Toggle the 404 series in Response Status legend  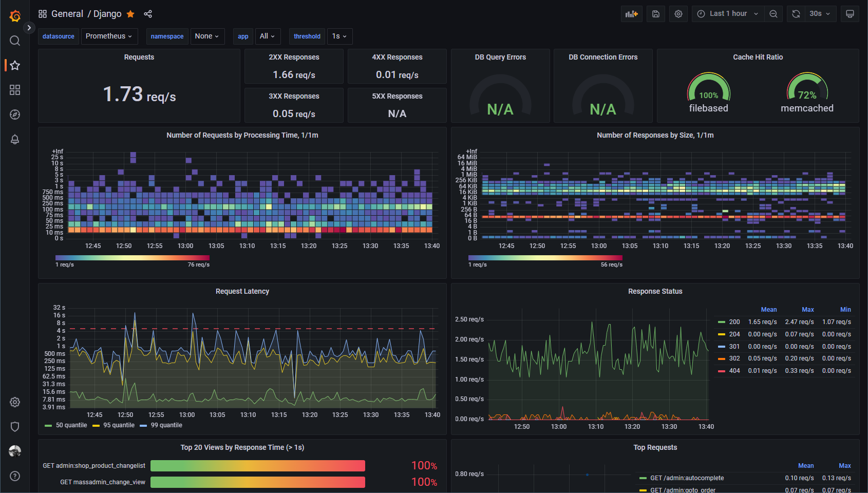(x=734, y=371)
